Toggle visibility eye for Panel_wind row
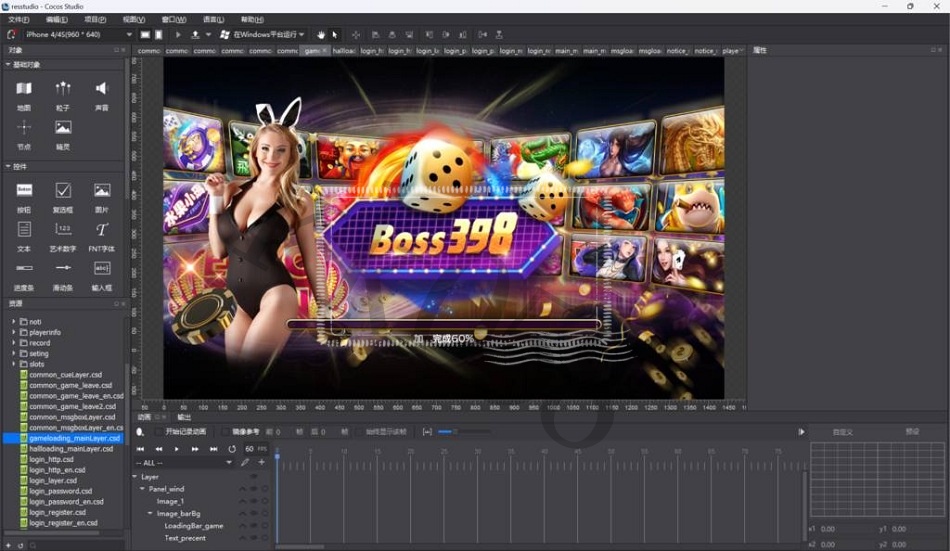Image resolution: width=950 pixels, height=551 pixels. [254, 489]
